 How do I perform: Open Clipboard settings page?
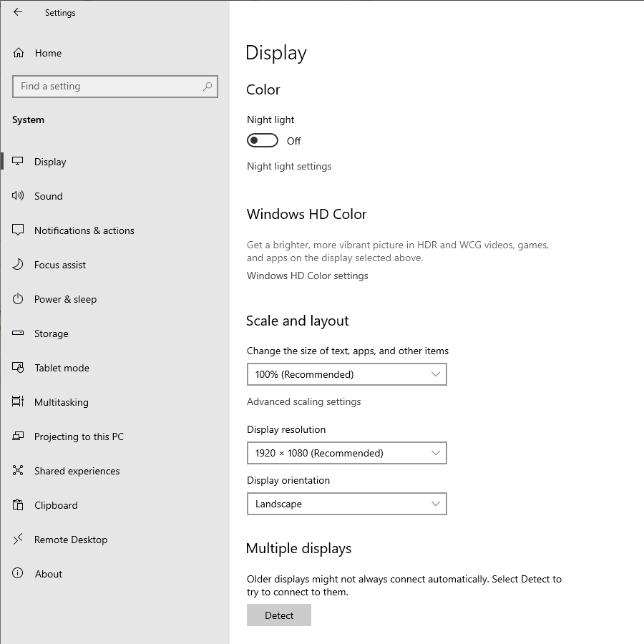[x=115, y=505]
